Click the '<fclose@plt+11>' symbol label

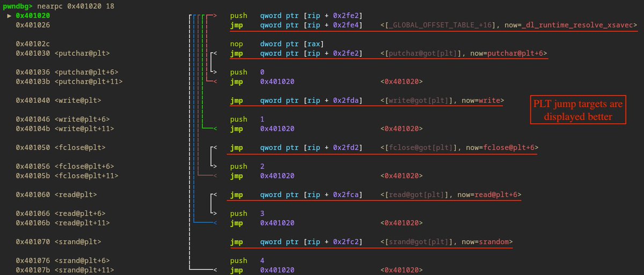coord(86,176)
